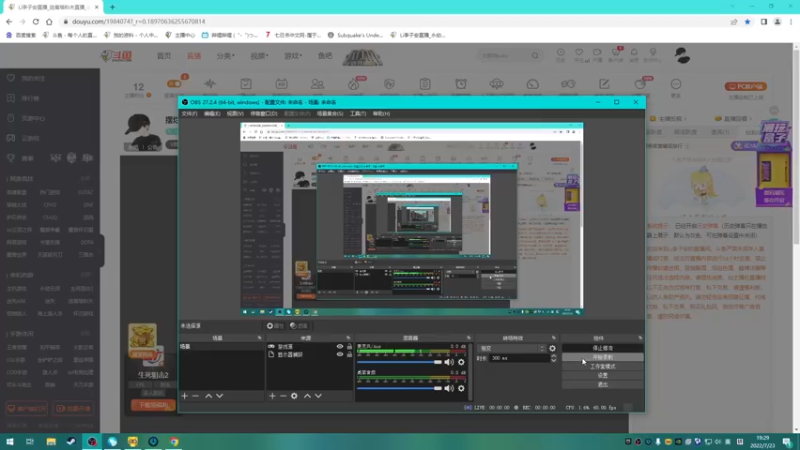Open the 工具(T) menu in OBS
This screenshot has height=450, width=800.
pos(358,114)
